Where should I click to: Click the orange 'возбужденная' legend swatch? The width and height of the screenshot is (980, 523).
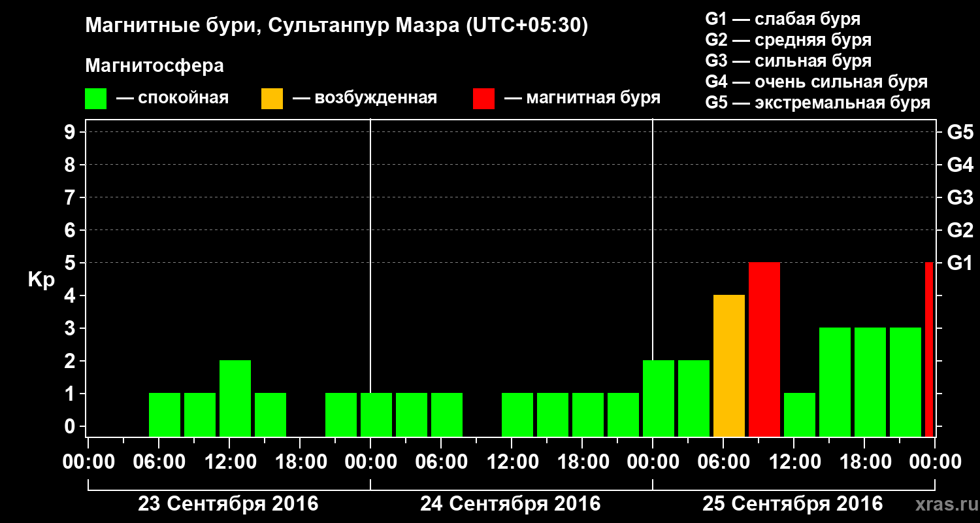(x=272, y=99)
